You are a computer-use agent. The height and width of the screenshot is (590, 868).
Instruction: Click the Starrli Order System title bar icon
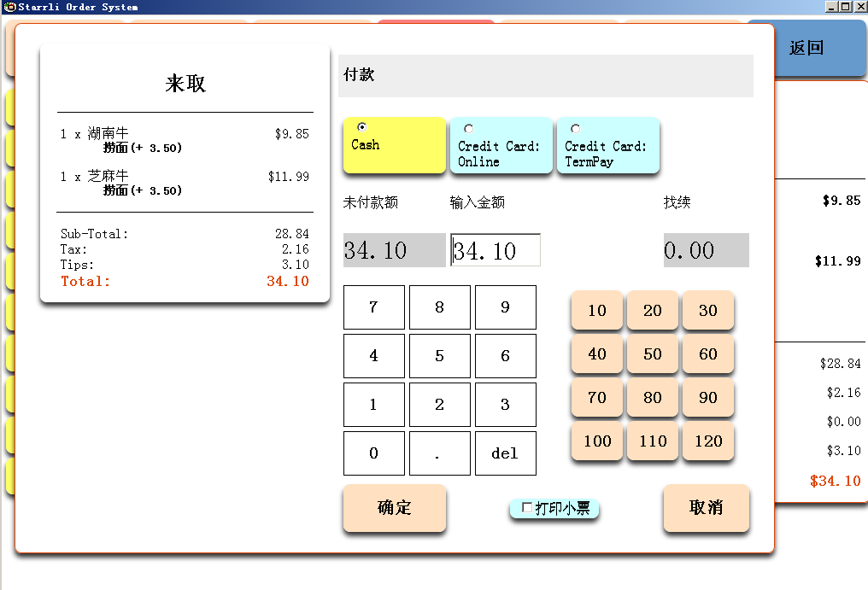pyautogui.click(x=9, y=7)
